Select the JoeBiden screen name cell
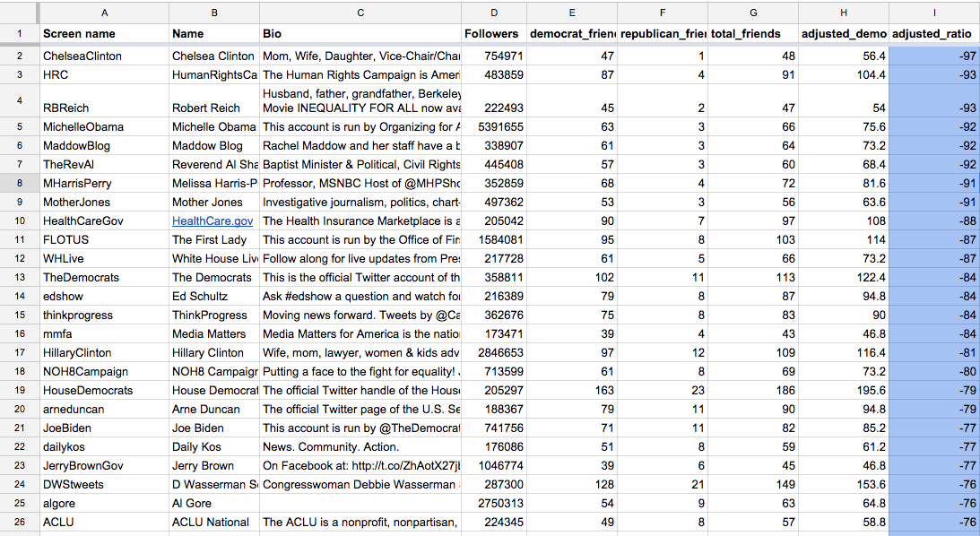 [104, 428]
